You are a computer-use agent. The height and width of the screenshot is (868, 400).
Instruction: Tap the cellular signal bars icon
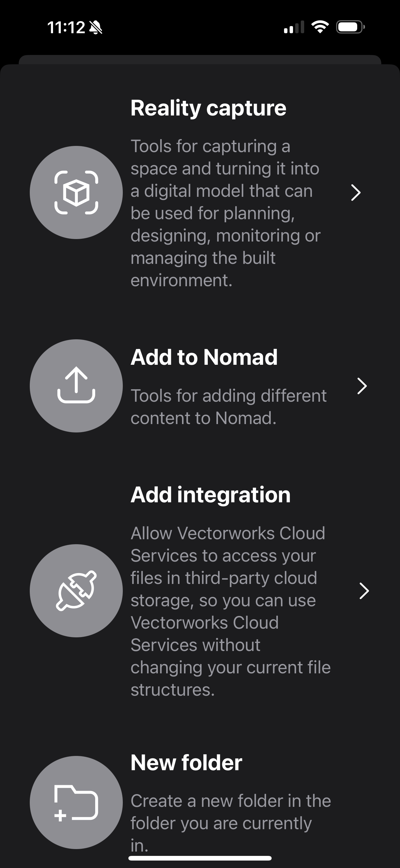(294, 27)
